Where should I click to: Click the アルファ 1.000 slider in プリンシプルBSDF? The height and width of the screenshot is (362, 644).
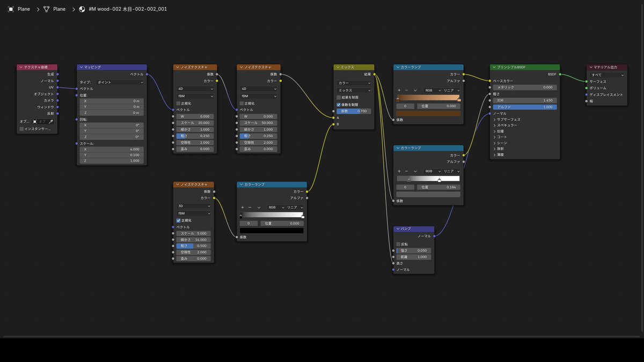pyautogui.click(x=525, y=107)
